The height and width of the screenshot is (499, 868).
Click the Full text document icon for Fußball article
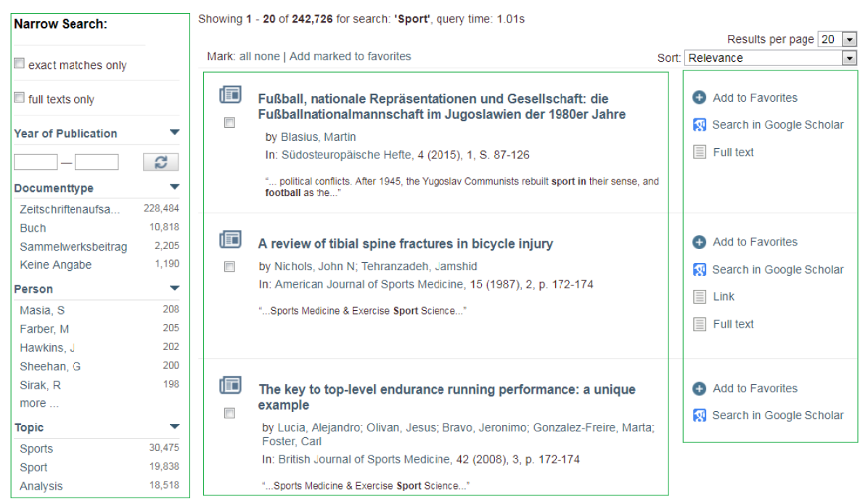[x=699, y=153]
